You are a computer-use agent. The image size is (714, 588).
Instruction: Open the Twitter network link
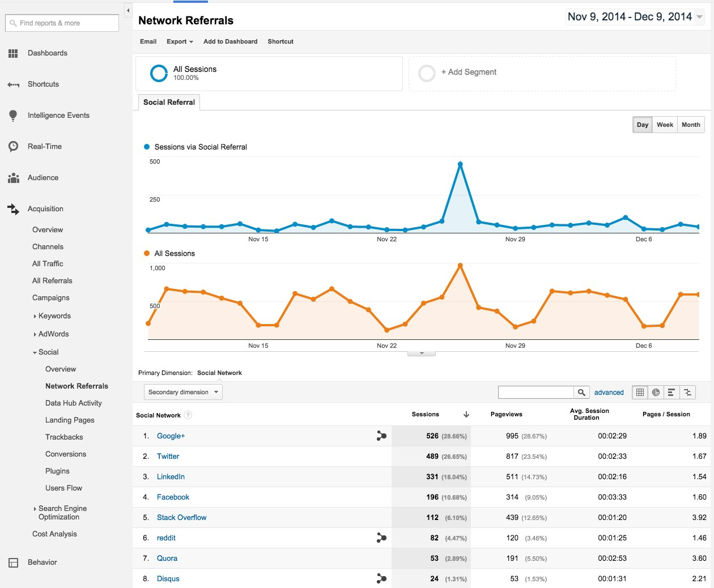point(168,456)
